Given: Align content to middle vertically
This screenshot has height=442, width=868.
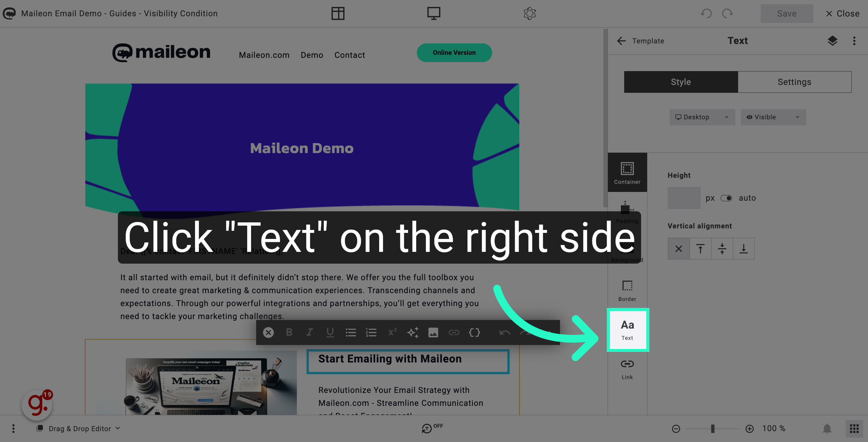Looking at the screenshot, I should (x=722, y=249).
